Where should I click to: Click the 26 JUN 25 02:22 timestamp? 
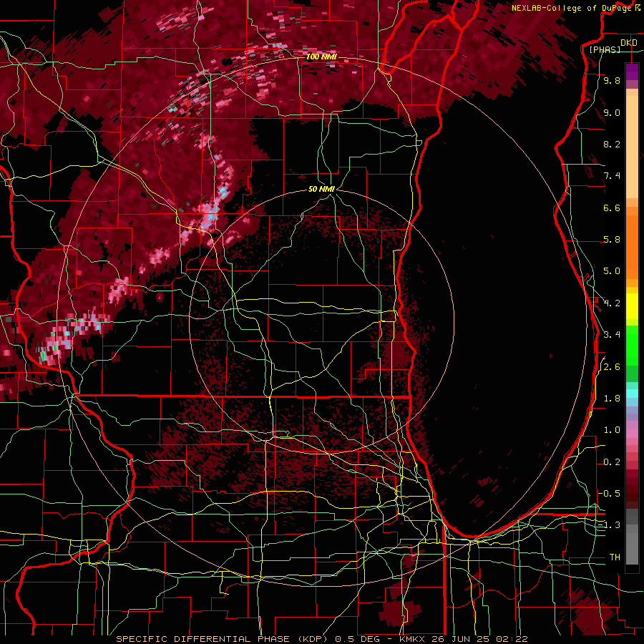478,639
